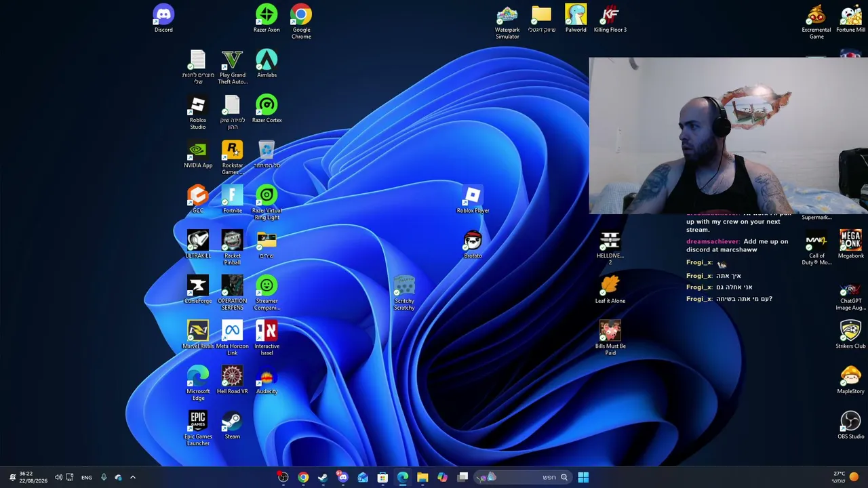Image resolution: width=868 pixels, height=488 pixels.
Task: Open the Aimlabs desktop icon
Action: [x=267, y=64]
